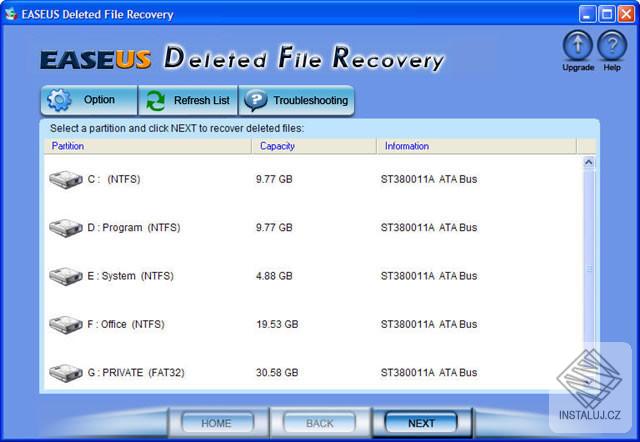
Task: Select the C: drive icon
Action: coord(66,180)
